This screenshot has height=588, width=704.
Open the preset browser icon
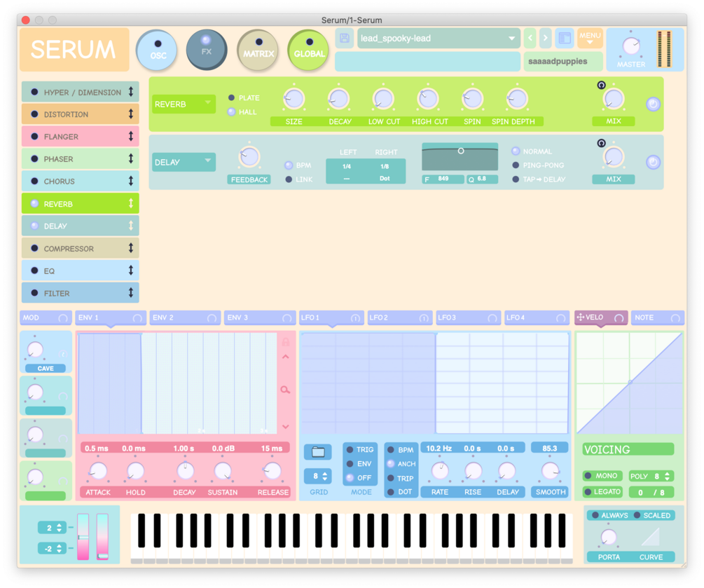(565, 38)
